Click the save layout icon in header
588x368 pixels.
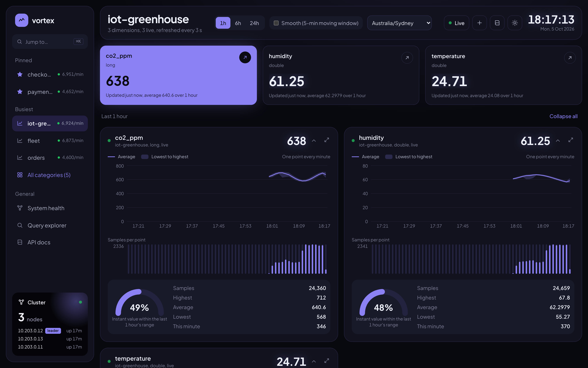pyautogui.click(x=497, y=23)
